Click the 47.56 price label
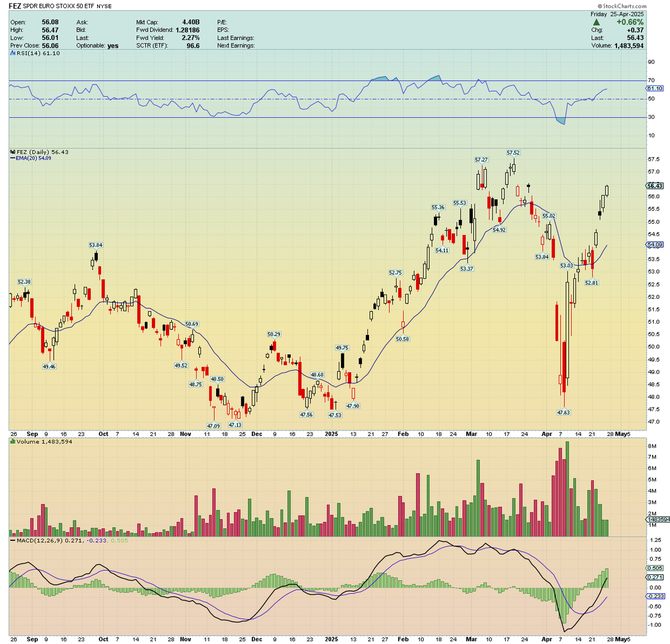670x644 pixels. pyautogui.click(x=306, y=415)
